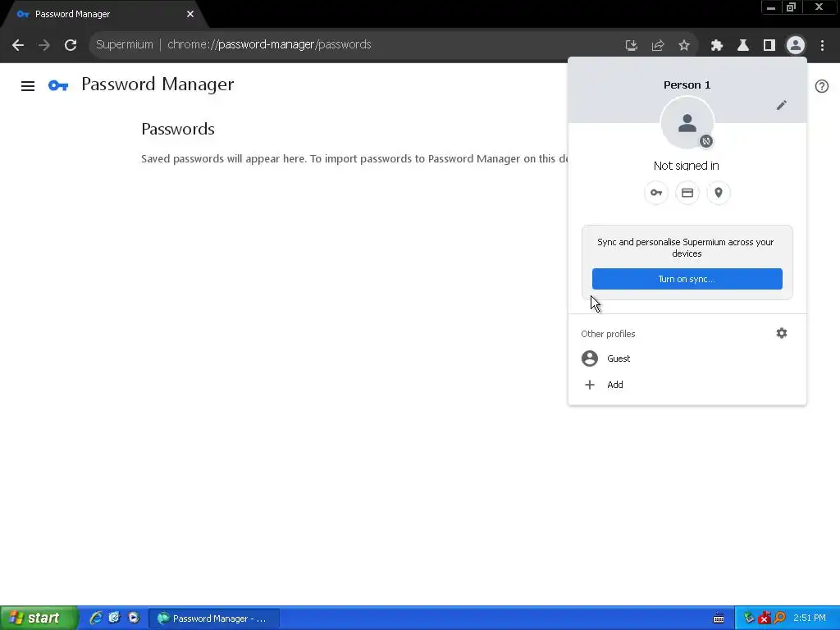Image resolution: width=840 pixels, height=630 pixels.
Task: Edit Person 1 profile with pencil icon
Action: [782, 105]
